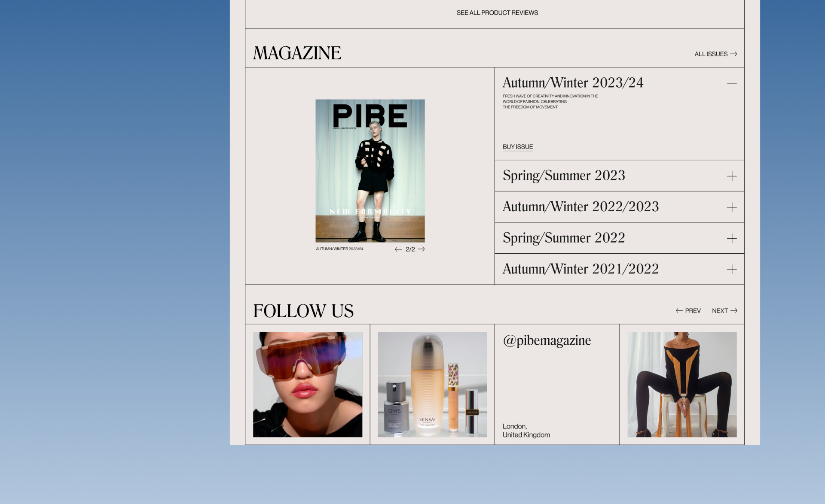Open ALL ISSUES link
The height and width of the screenshot is (504, 825).
tap(715, 54)
